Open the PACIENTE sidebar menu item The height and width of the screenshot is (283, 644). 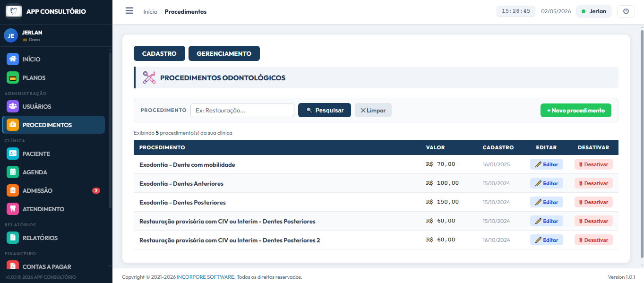54,154
